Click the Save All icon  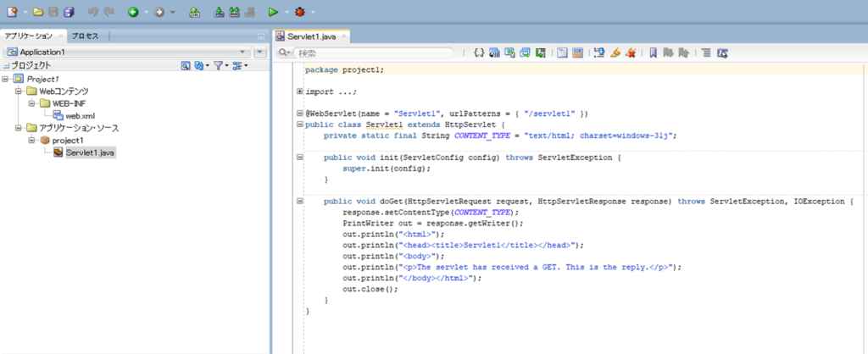[x=69, y=12]
